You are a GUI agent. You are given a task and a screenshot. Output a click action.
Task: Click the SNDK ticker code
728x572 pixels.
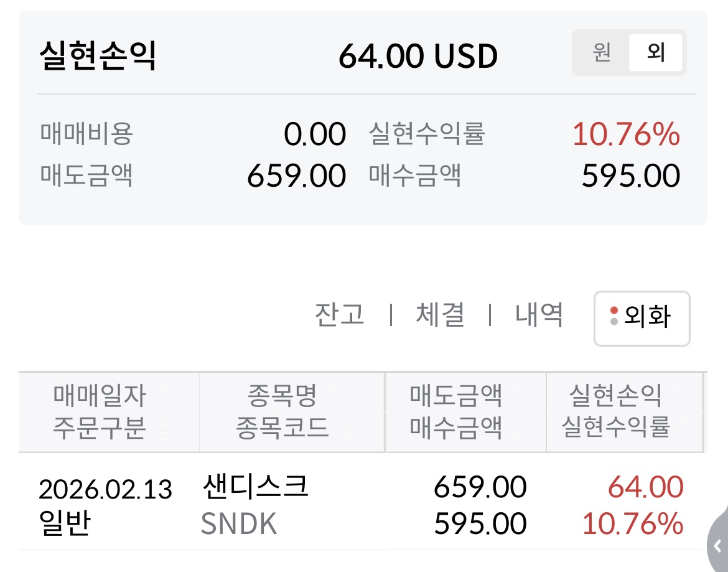click(239, 525)
